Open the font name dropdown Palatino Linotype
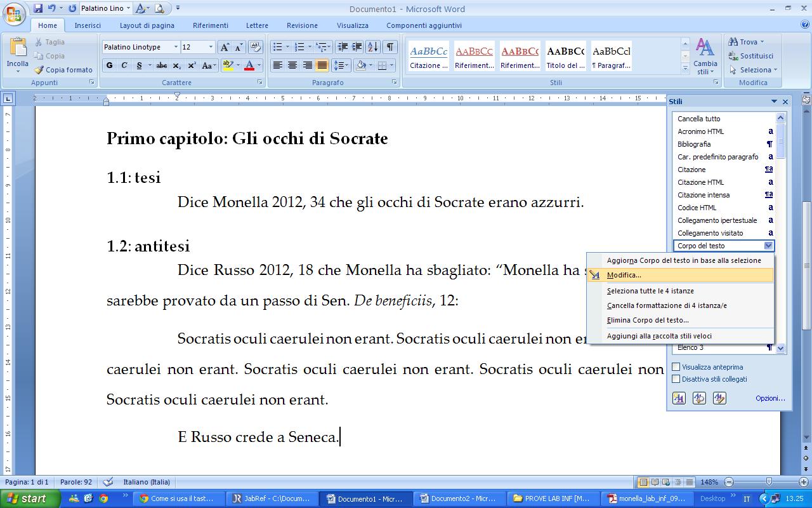 176,47
